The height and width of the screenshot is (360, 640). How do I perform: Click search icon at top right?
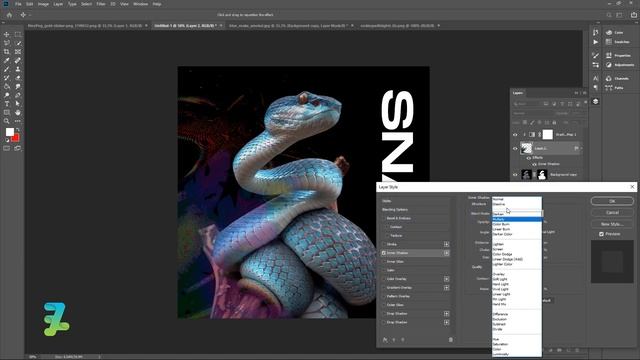point(609,15)
